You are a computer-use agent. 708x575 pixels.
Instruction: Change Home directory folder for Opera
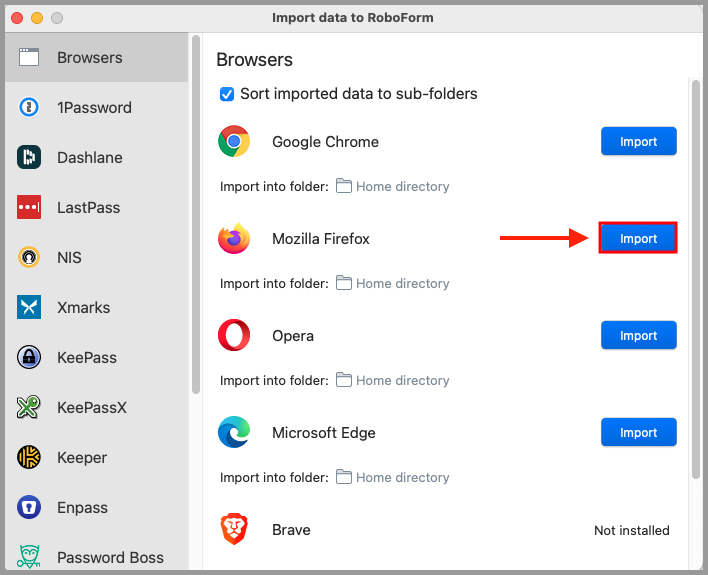(402, 380)
